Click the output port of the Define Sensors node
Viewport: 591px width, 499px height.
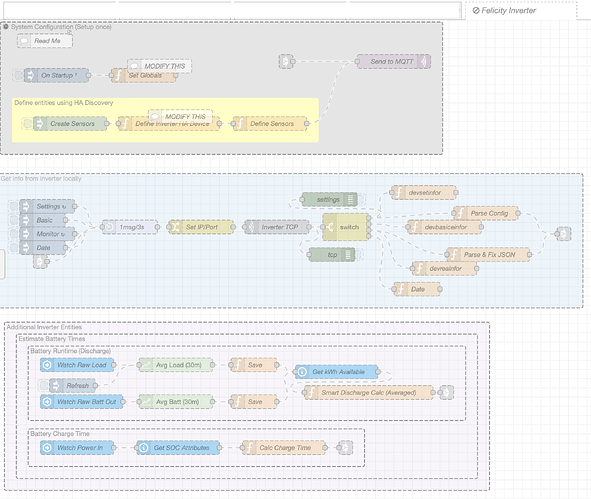306,124
